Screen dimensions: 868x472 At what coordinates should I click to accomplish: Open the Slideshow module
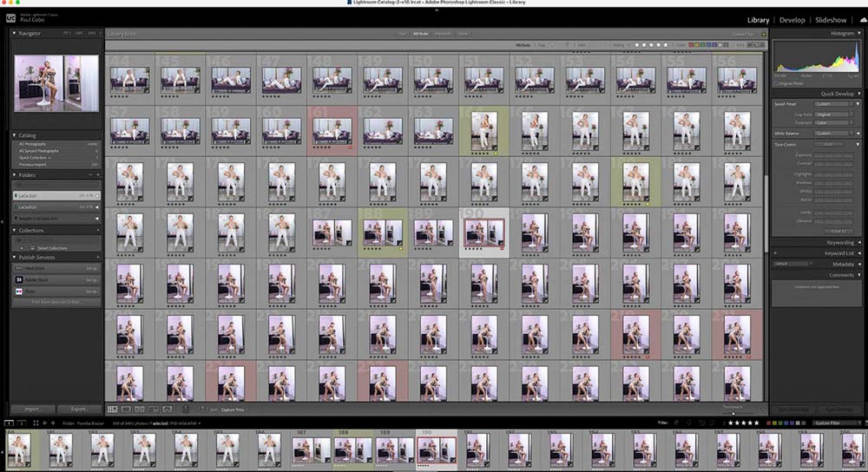[x=831, y=19]
